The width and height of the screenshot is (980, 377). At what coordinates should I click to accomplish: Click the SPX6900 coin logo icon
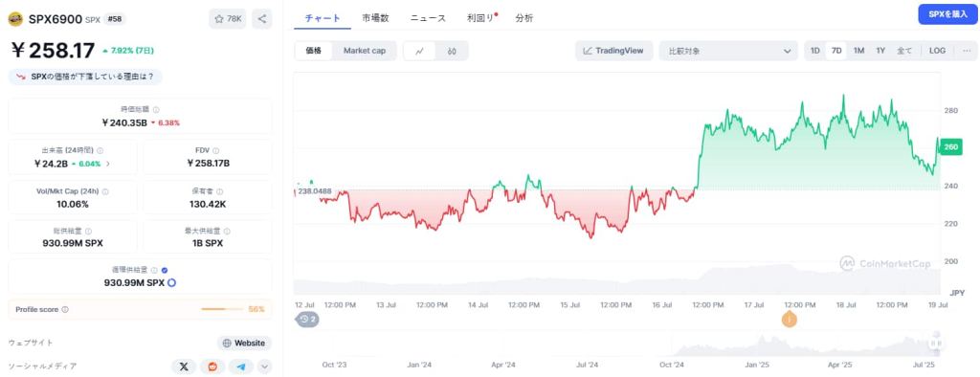pos(15,19)
